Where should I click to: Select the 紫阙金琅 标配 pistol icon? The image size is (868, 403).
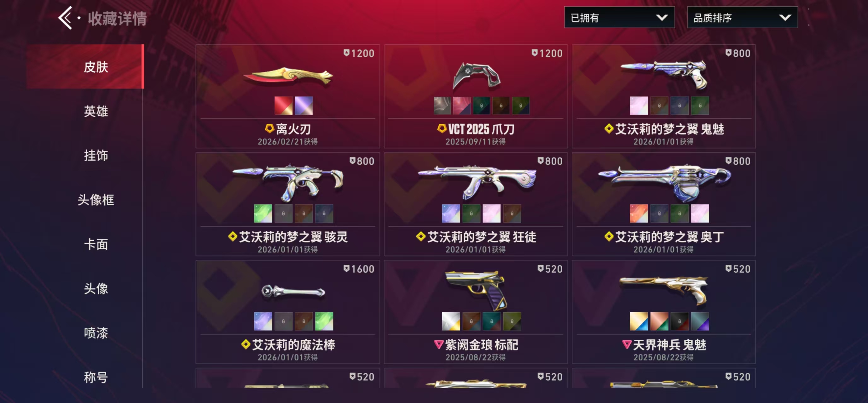pos(476,290)
